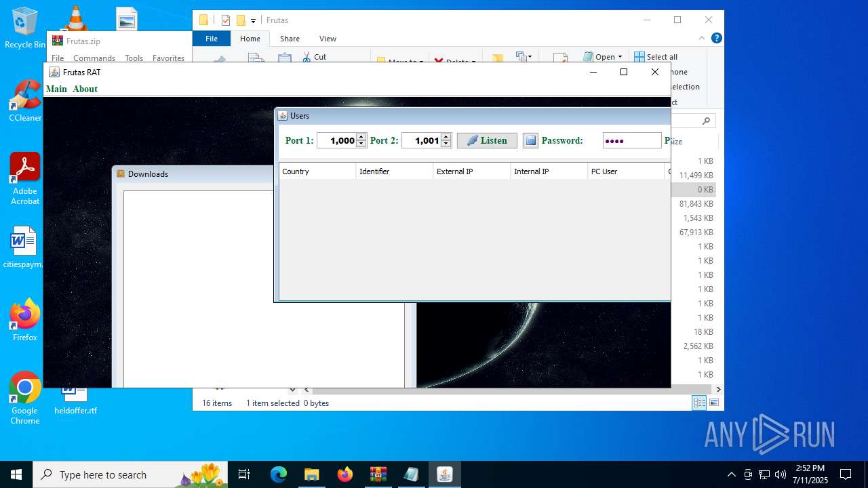Viewport: 868px width, 488px height.
Task: Open heldoffer.rtf desktop file
Action: click(x=75, y=400)
